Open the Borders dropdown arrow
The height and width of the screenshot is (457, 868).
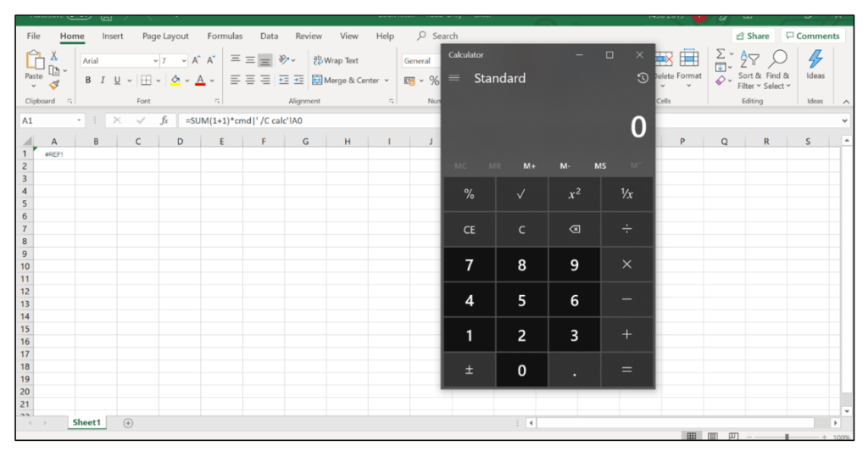coord(159,81)
